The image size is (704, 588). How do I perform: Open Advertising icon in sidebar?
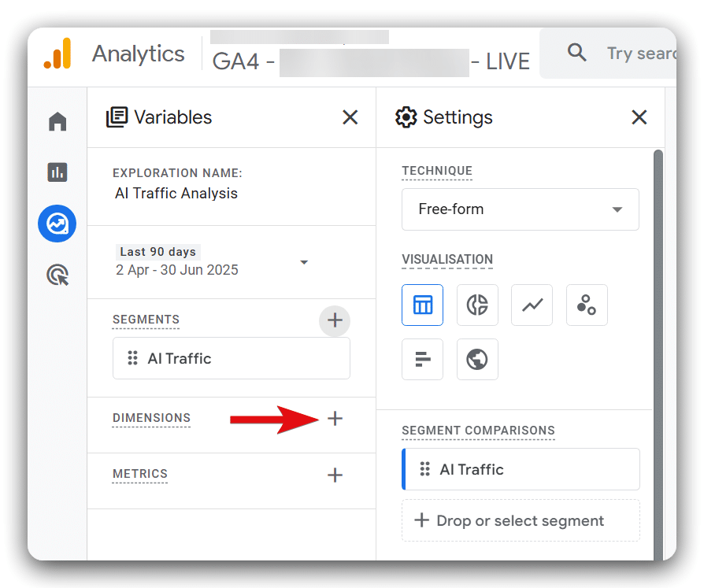coord(57,275)
